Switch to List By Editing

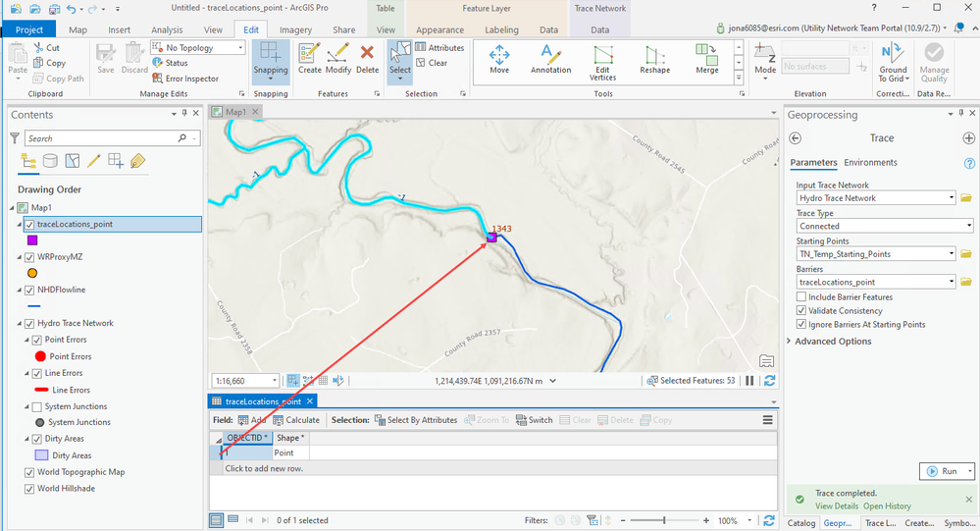[x=94, y=161]
